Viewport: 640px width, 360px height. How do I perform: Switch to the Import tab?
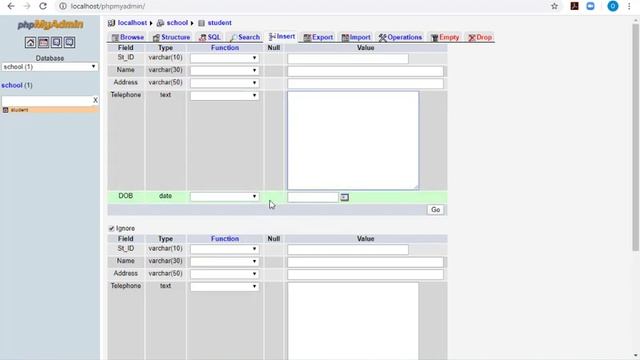[356, 37]
